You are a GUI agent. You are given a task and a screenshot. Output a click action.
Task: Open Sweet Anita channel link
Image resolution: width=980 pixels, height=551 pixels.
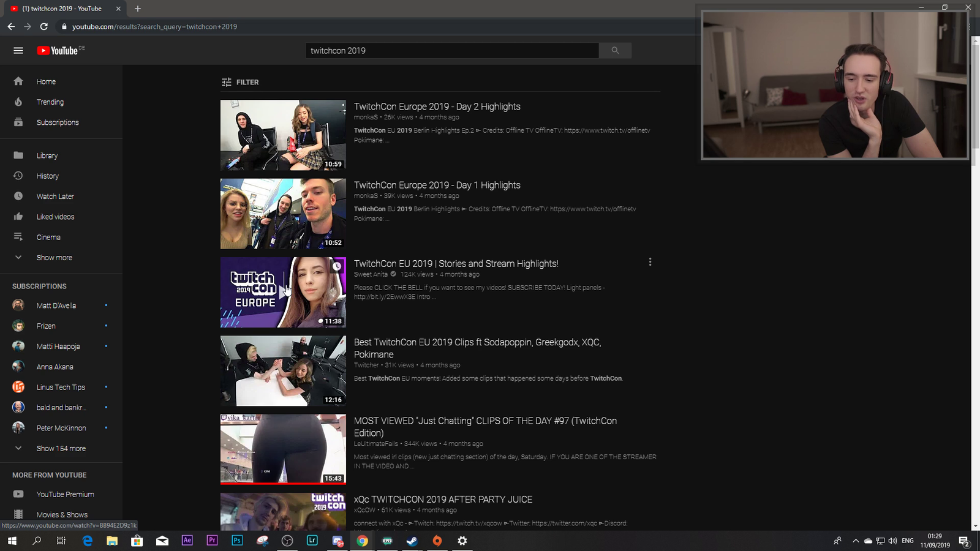pos(371,274)
